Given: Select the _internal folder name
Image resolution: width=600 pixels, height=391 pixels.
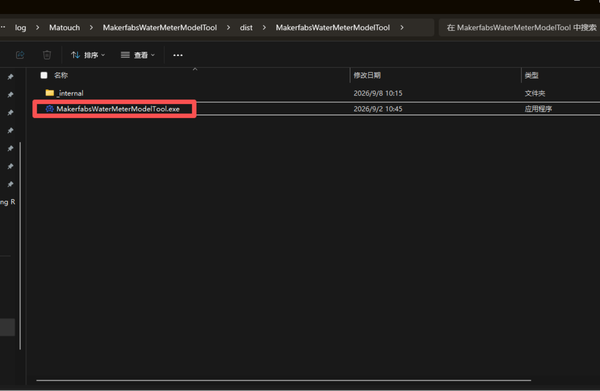Looking at the screenshot, I should 70,93.
